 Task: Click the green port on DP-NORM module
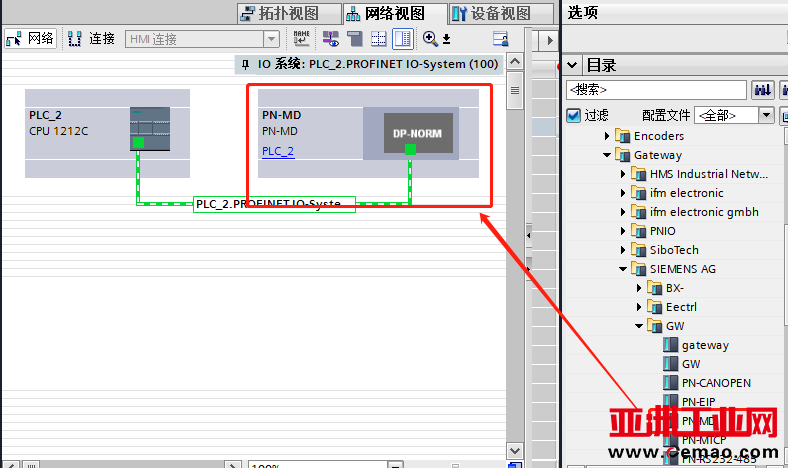point(410,149)
